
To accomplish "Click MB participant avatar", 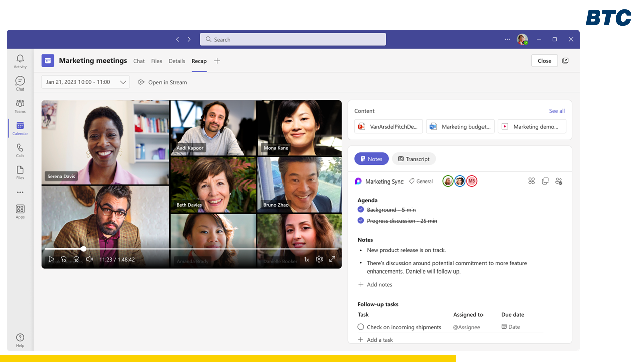I will pos(472,181).
